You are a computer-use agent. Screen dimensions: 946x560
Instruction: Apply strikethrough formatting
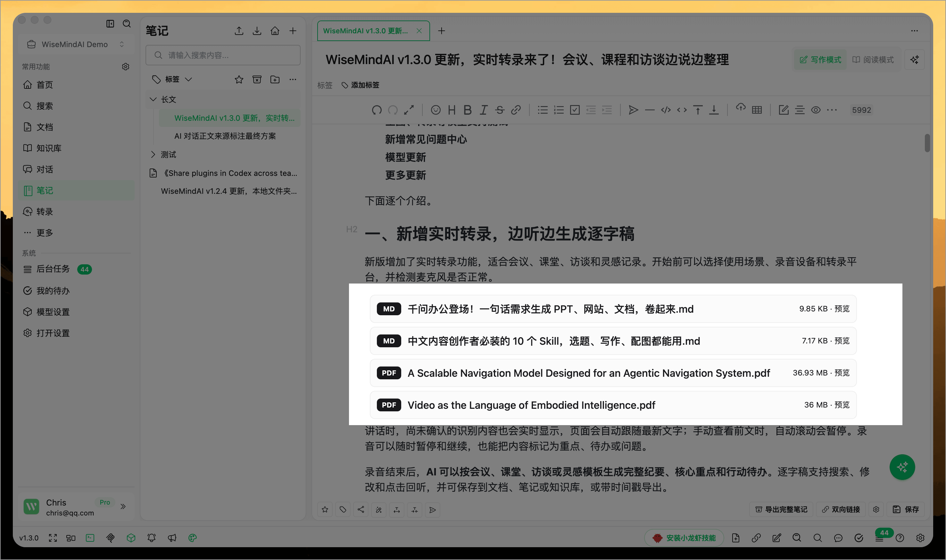(x=500, y=110)
